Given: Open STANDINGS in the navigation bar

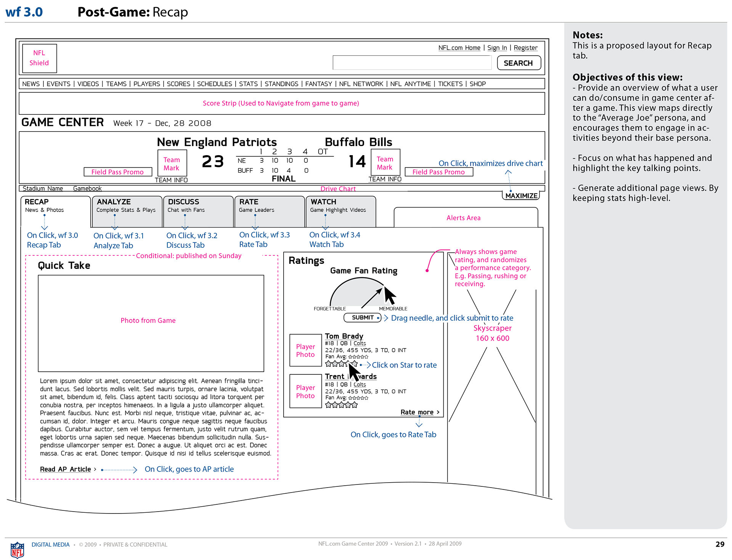Looking at the screenshot, I should (x=281, y=84).
